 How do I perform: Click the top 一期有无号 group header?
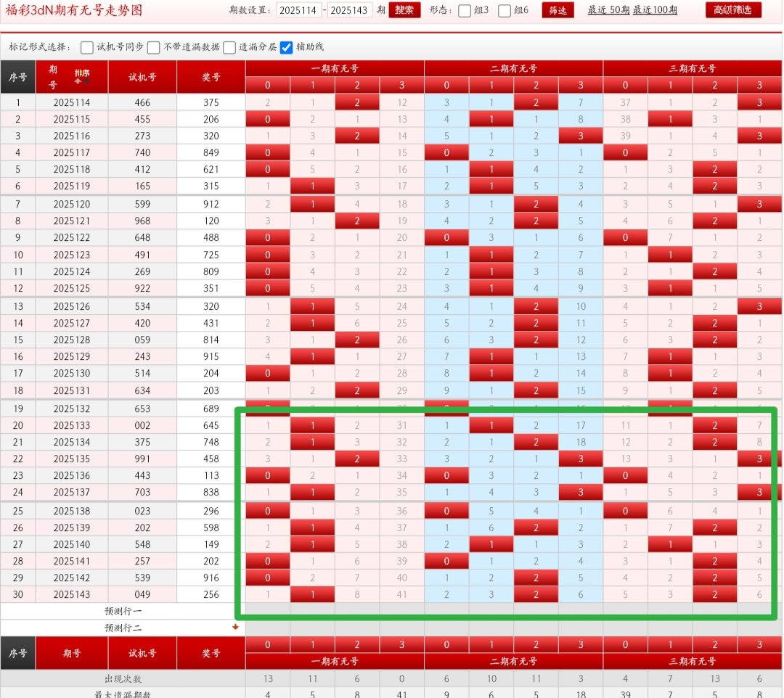point(335,68)
